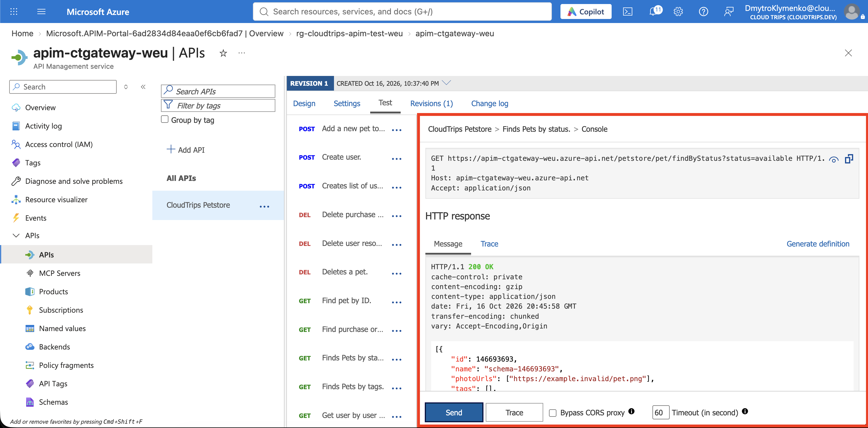This screenshot has width=868, height=428.
Task: Open ellipsis menu for Deletes a pet operation
Action: [397, 273]
